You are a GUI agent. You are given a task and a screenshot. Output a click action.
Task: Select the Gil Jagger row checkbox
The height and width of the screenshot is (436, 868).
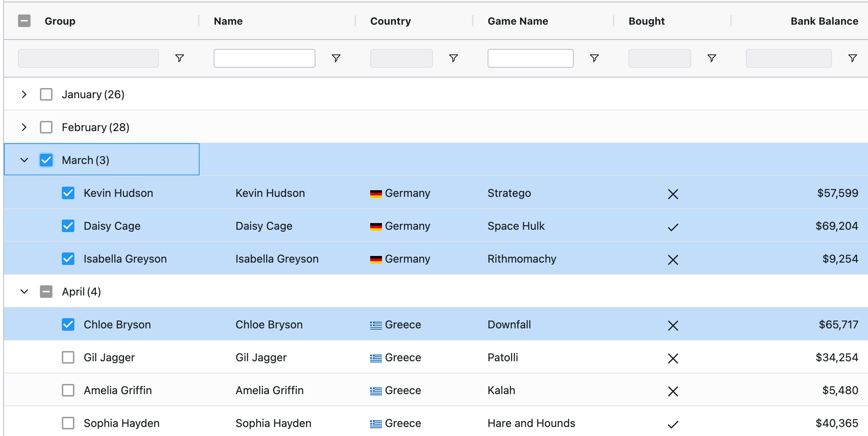[x=68, y=357]
